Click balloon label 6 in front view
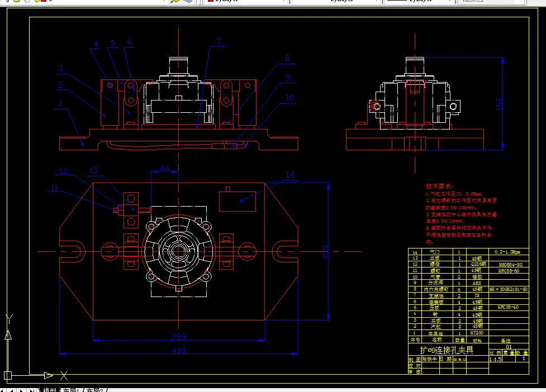 [x=130, y=42]
